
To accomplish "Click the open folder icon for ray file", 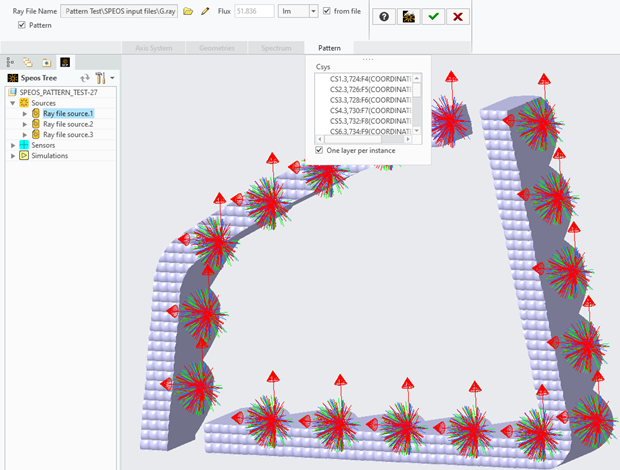I will pos(187,11).
